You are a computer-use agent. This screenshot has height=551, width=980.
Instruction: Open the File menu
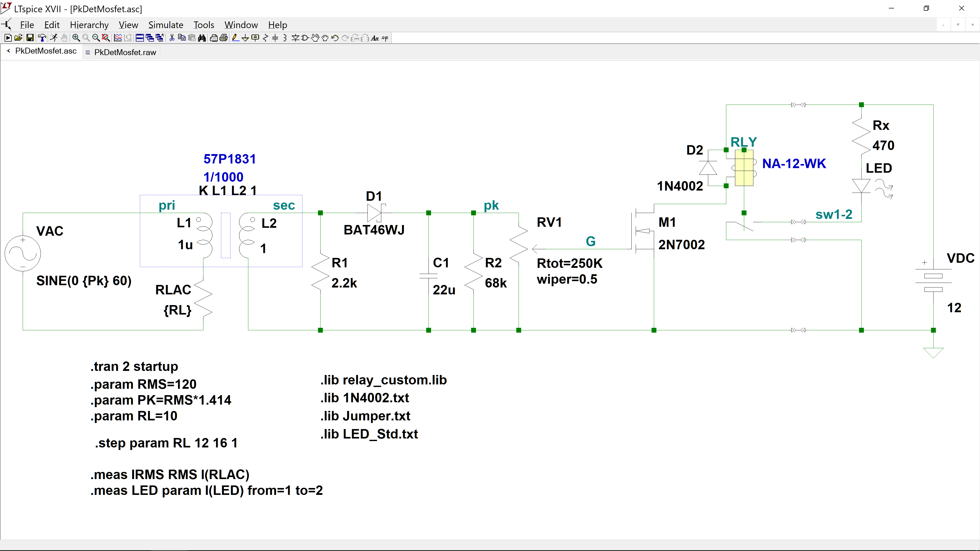click(x=27, y=25)
